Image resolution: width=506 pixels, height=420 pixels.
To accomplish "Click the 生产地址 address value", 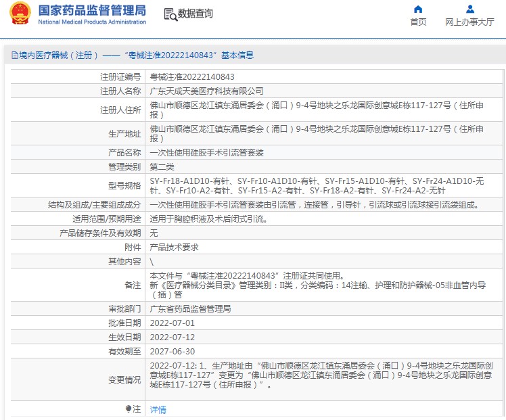I will 317,133.
